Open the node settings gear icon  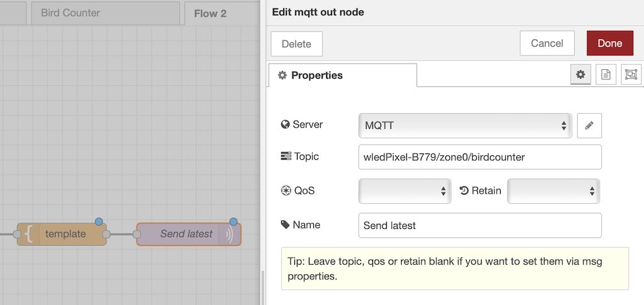click(x=580, y=74)
